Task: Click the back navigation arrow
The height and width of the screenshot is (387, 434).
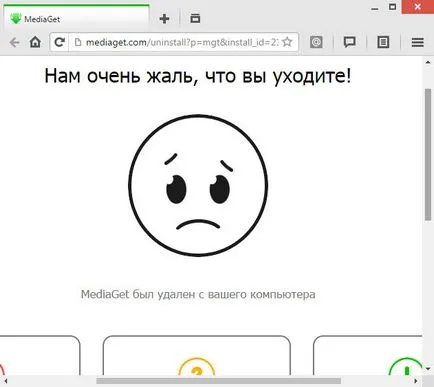Action: (x=14, y=43)
